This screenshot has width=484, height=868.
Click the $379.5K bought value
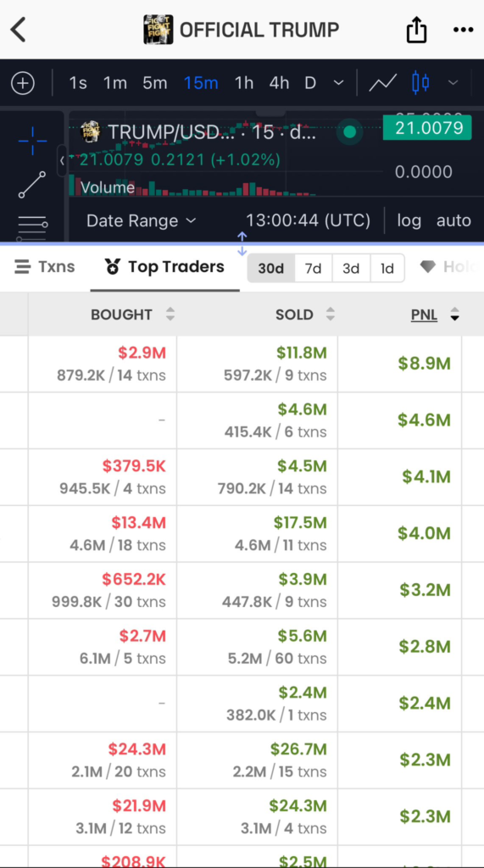(x=134, y=466)
